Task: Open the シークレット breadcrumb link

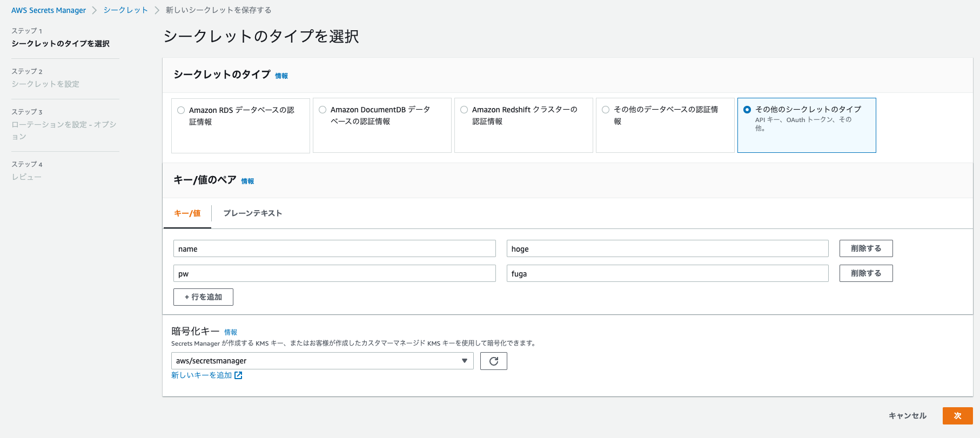Action: [x=126, y=10]
